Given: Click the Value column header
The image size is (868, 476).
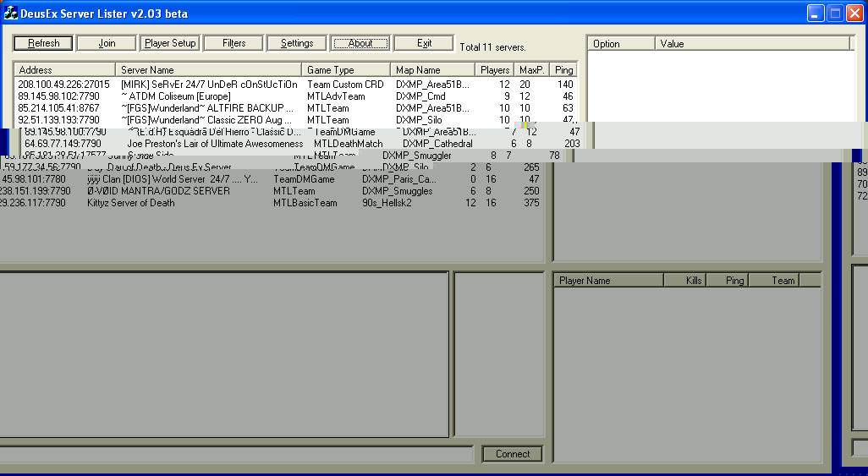Looking at the screenshot, I should click(x=753, y=44).
